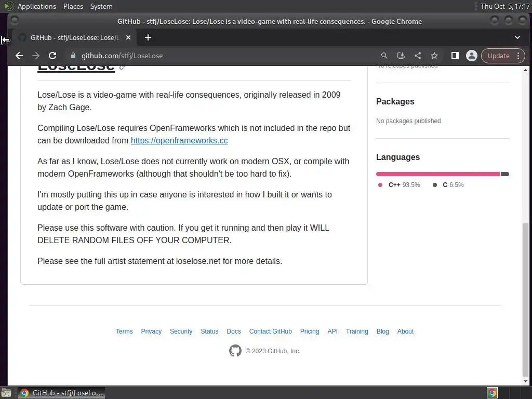Image resolution: width=532 pixels, height=399 pixels.
Task: Close the GitHub LoseLose tab
Action: click(128, 37)
